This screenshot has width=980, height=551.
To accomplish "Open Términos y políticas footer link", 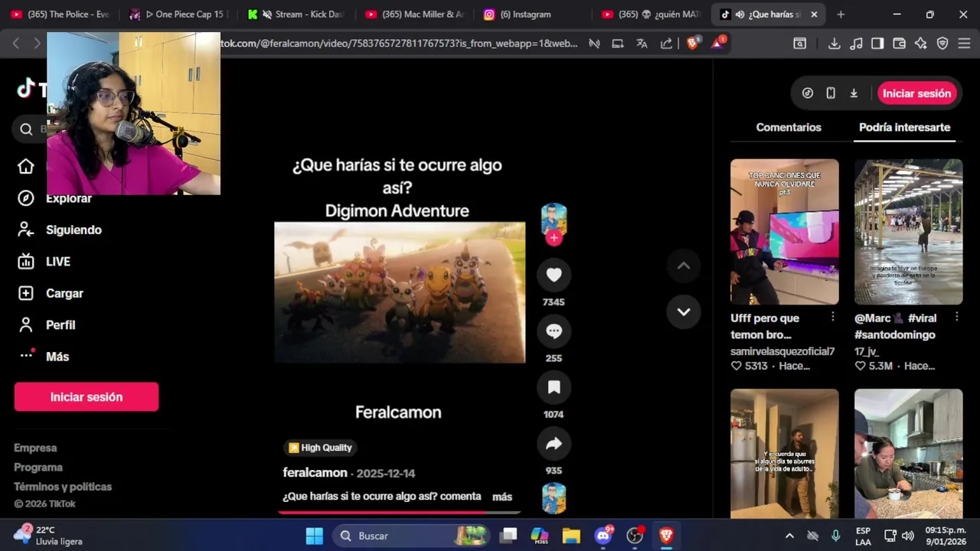I will point(63,487).
